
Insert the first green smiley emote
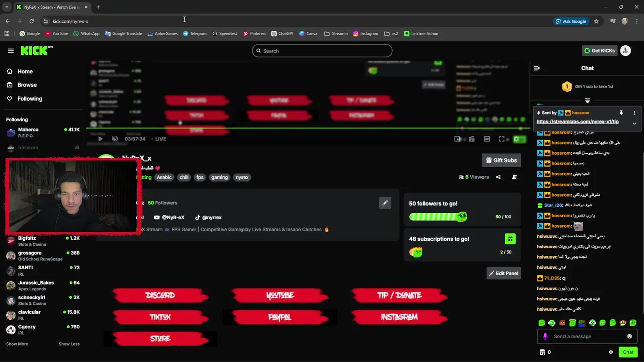pyautogui.click(x=542, y=323)
